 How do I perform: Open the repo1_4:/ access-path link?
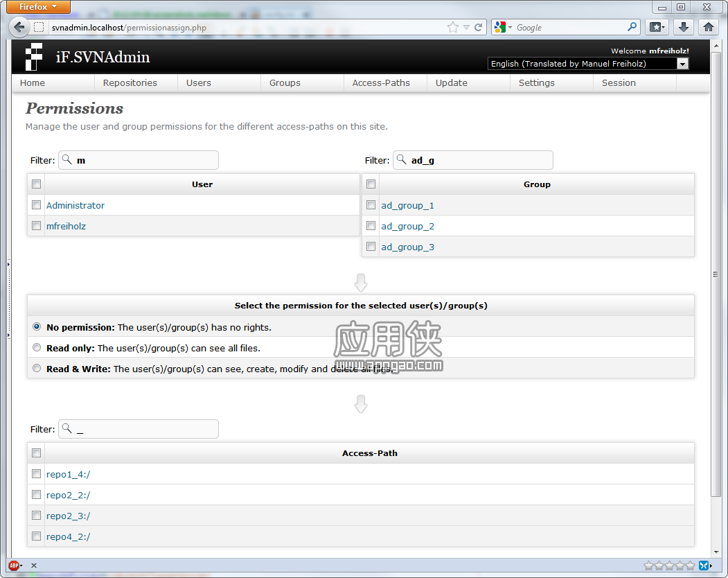69,474
